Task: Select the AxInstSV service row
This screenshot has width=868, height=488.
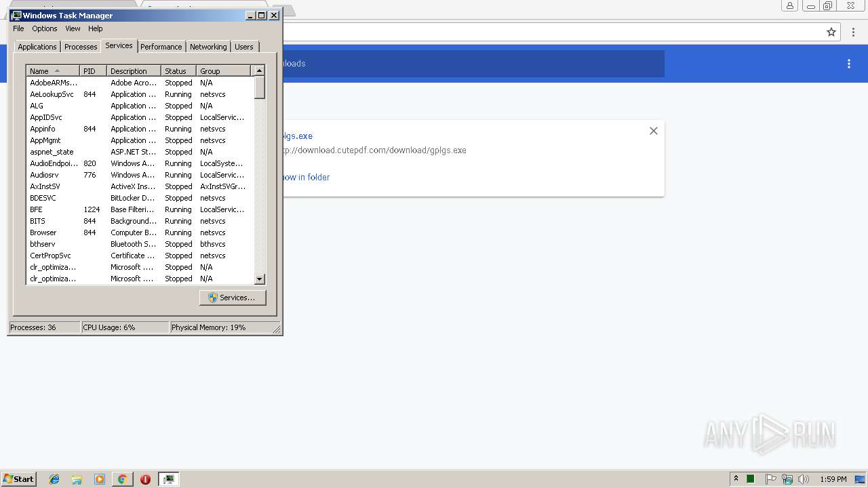Action: [140, 186]
